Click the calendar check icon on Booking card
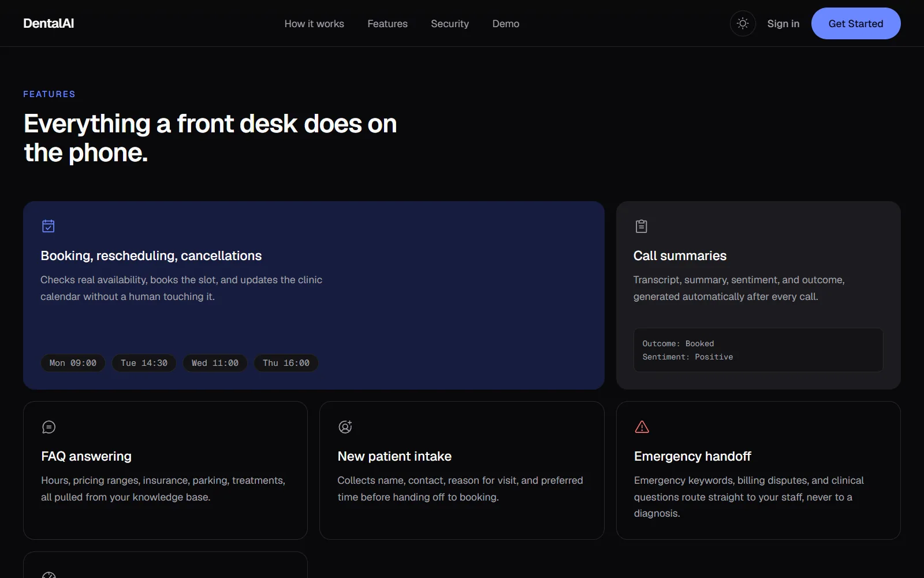 [x=49, y=226]
